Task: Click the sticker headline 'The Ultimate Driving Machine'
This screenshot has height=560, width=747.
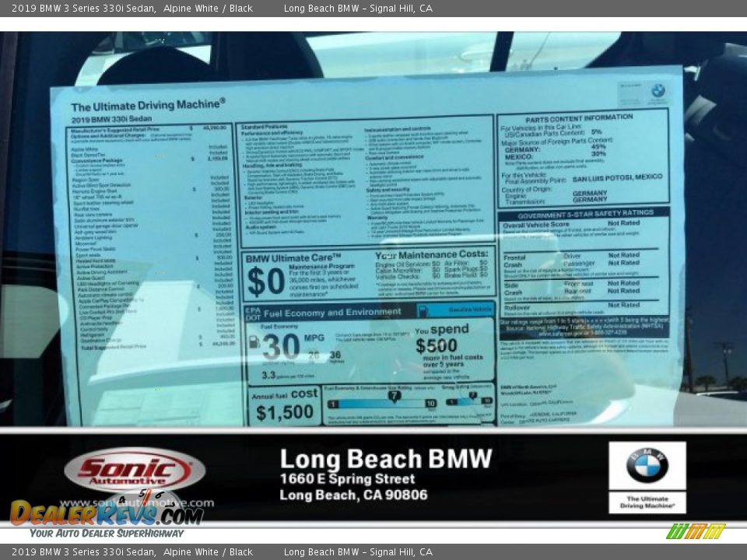Action: tap(148, 105)
